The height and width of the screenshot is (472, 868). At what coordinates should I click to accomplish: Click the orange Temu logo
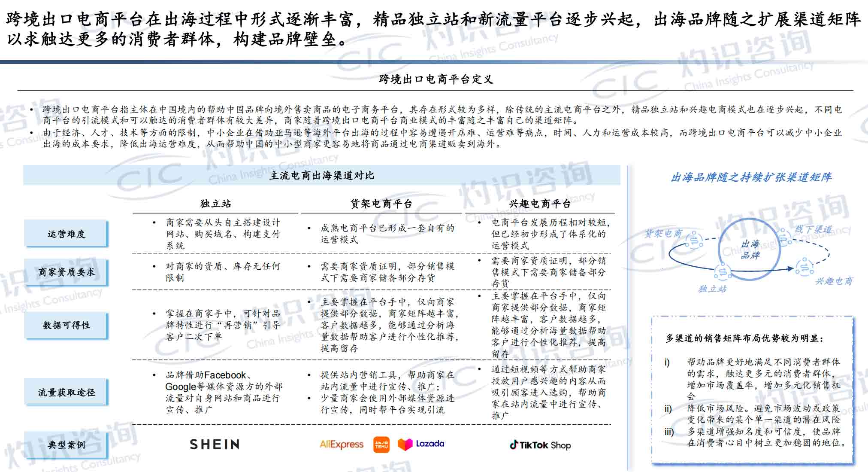point(381,445)
